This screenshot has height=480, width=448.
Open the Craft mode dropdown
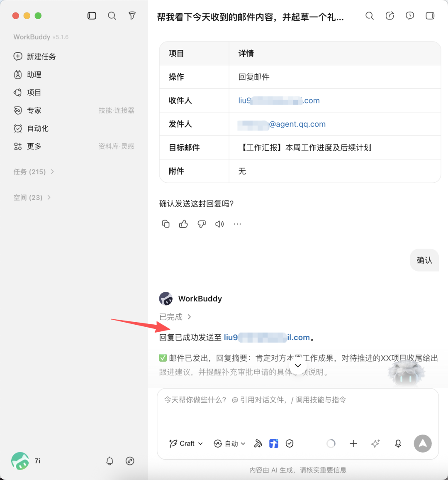[186, 443]
